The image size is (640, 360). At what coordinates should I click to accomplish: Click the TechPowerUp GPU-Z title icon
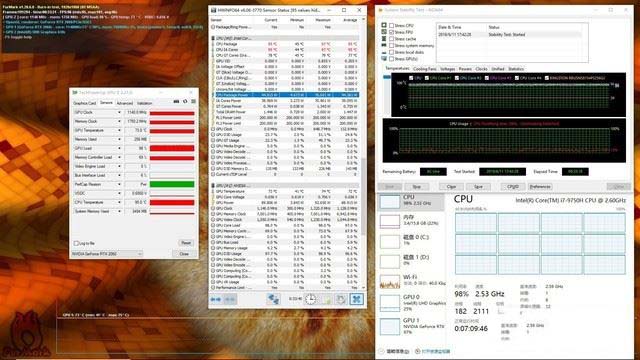pos(75,93)
